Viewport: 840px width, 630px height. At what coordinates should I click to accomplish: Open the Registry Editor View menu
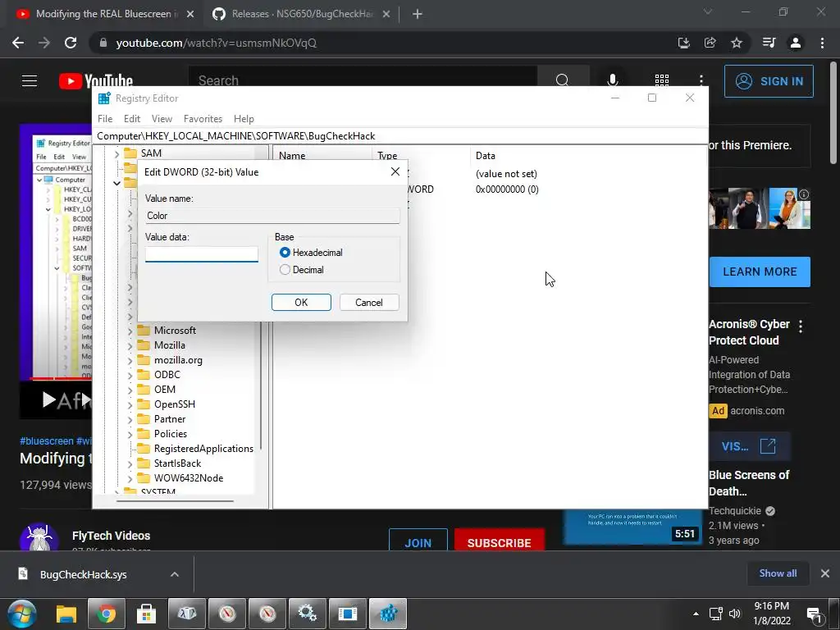click(x=162, y=118)
